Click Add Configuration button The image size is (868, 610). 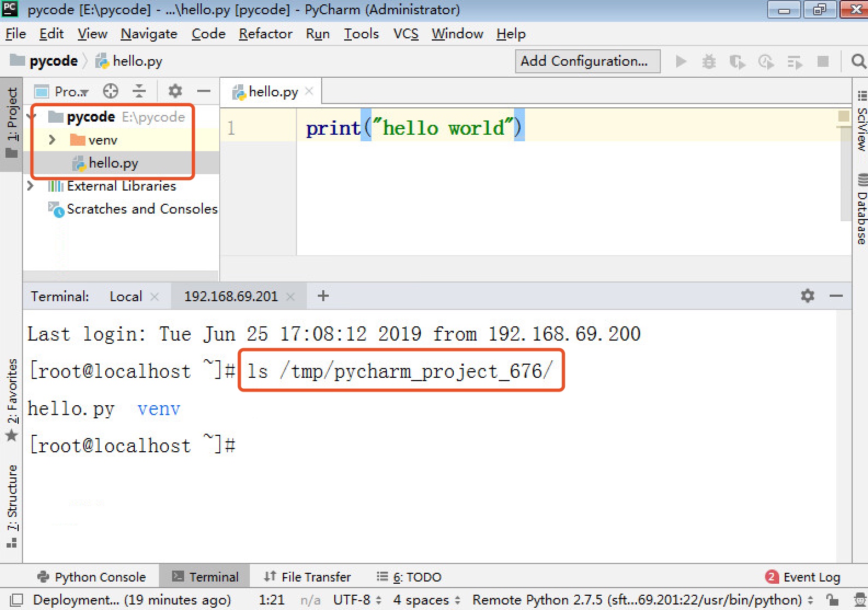click(587, 61)
